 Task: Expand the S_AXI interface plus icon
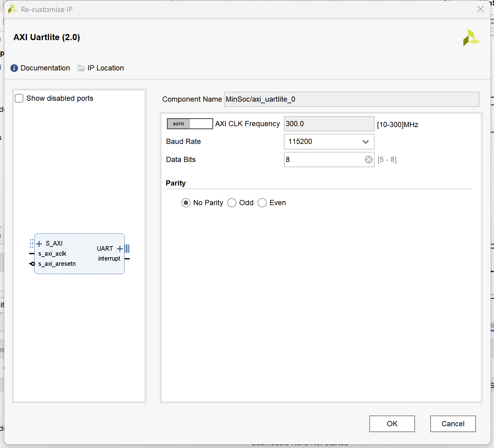[39, 244]
